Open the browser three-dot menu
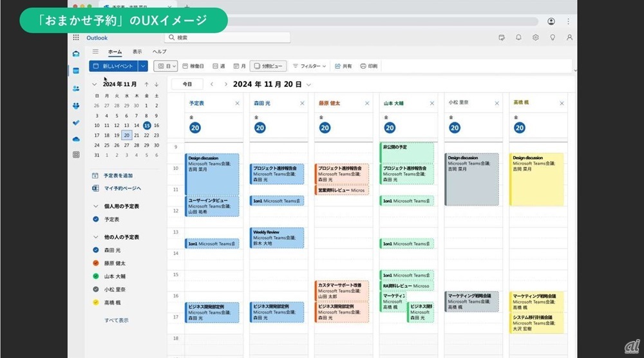Screen dimensions: 644x358 click(568, 21)
